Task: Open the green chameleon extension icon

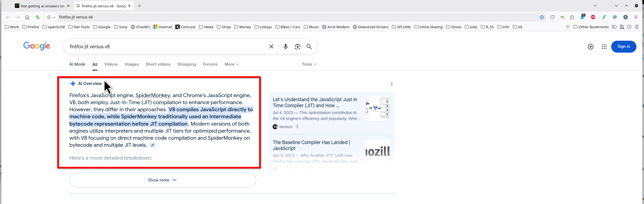Action: tap(562, 17)
